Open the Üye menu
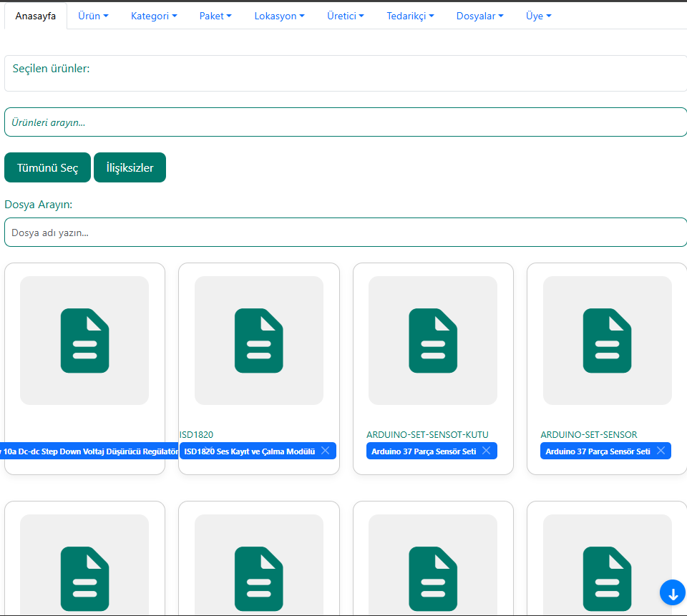 pos(538,16)
